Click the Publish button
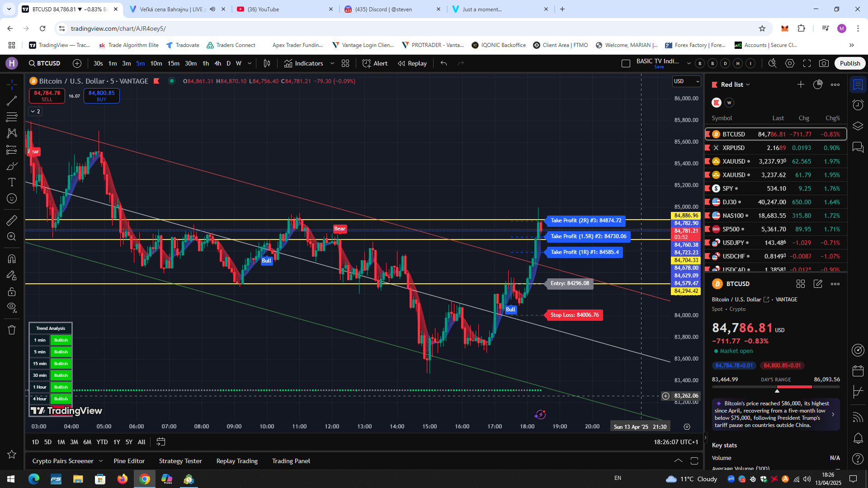The image size is (868, 488). click(849, 63)
